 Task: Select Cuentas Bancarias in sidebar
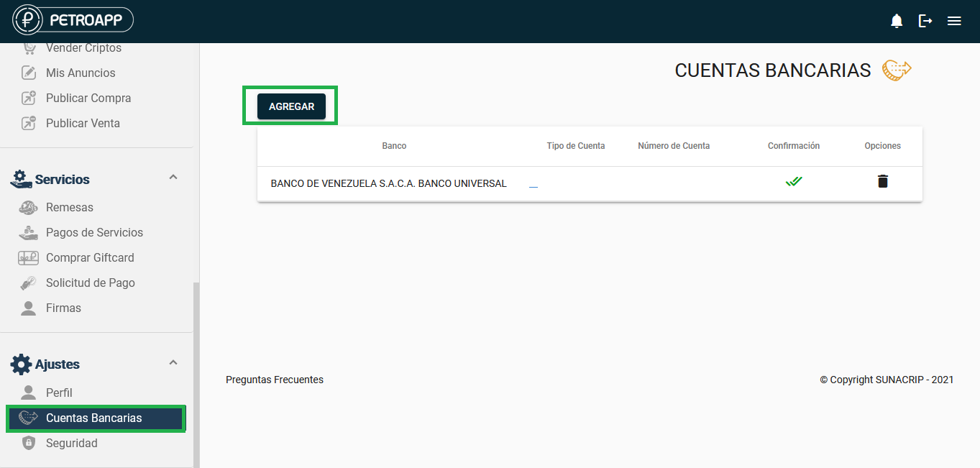[x=96, y=418]
